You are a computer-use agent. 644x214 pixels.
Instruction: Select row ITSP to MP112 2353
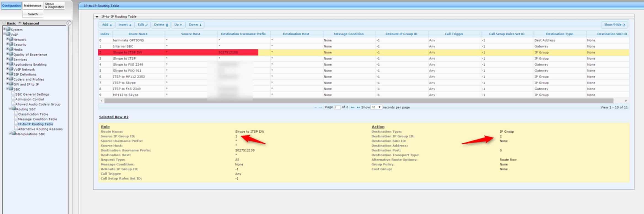(x=364, y=77)
